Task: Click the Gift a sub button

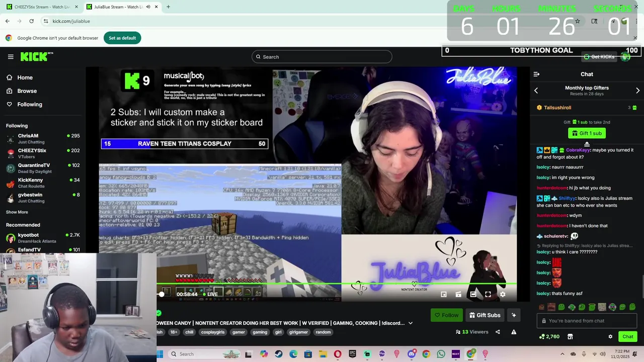Action: coord(587,133)
